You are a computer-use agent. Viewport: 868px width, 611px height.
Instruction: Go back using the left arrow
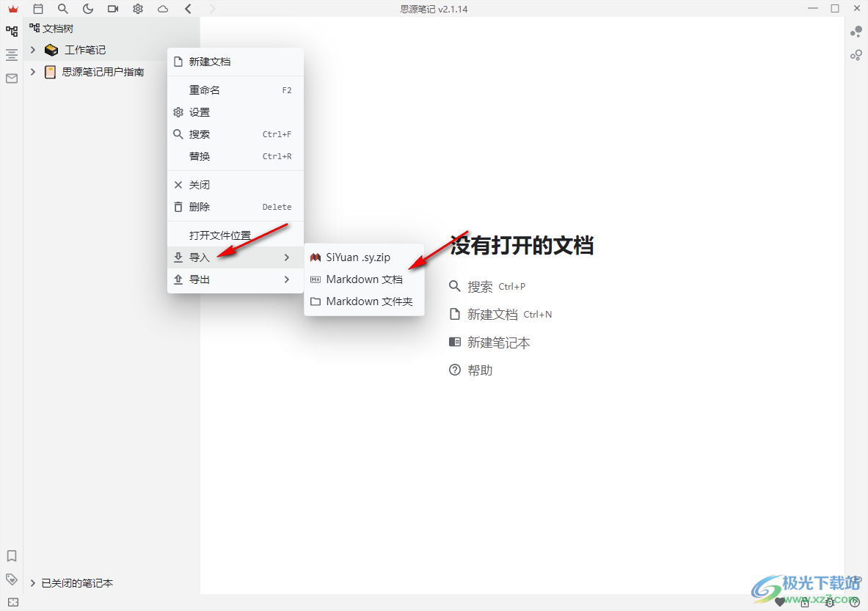coord(189,9)
